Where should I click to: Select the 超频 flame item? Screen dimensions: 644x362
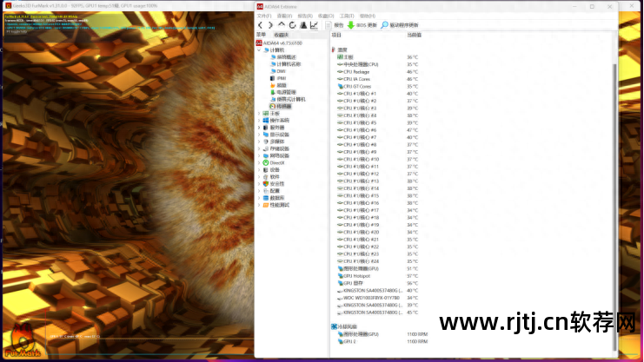pos(282,85)
